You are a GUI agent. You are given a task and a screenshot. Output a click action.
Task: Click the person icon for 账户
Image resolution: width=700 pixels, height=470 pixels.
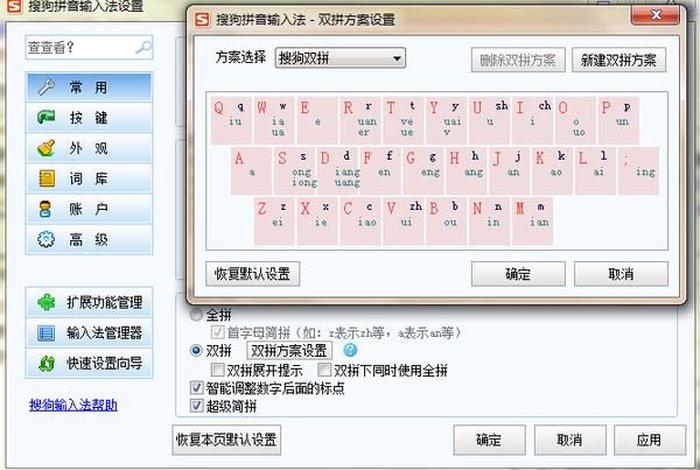tap(45, 209)
